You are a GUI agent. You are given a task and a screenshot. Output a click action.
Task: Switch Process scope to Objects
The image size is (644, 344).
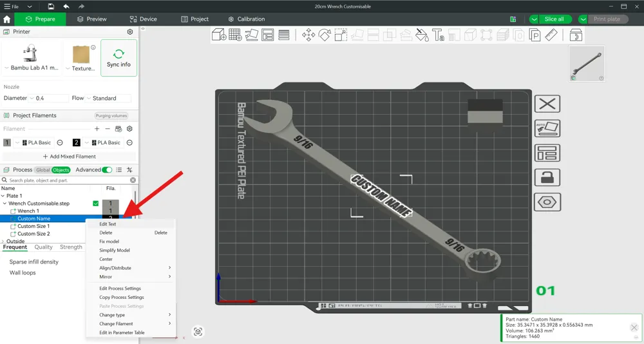pos(61,169)
